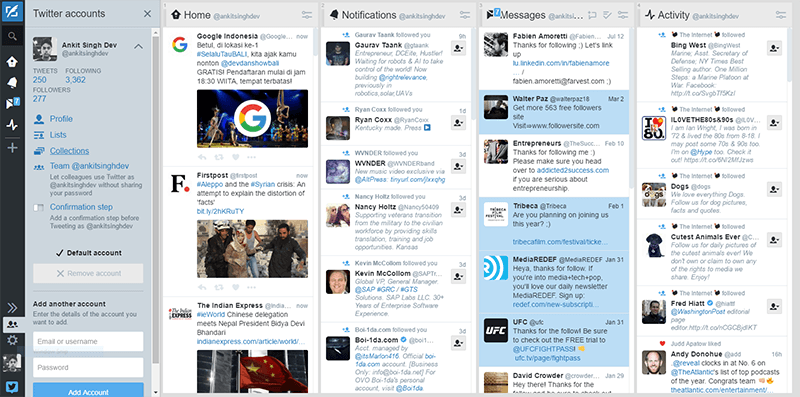The height and width of the screenshot is (397, 800).
Task: Retweet the Google Indonesia tweet
Action: point(219,157)
